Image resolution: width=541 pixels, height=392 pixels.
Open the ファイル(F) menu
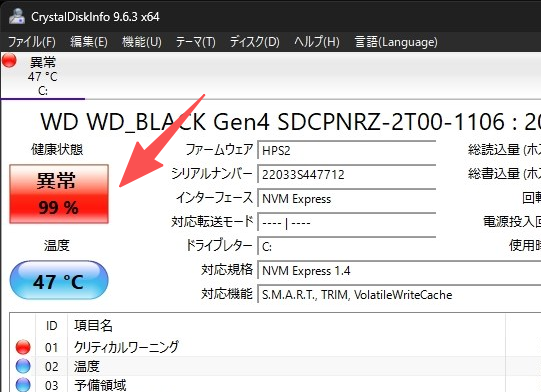(x=32, y=42)
